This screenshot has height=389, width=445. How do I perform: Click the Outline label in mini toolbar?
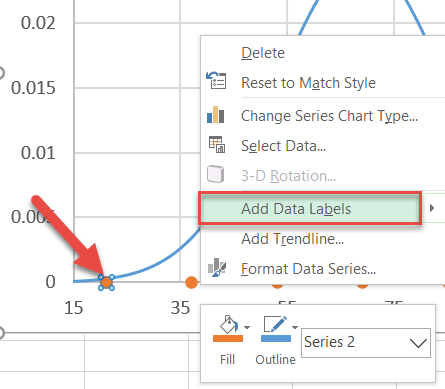pyautogui.click(x=276, y=359)
